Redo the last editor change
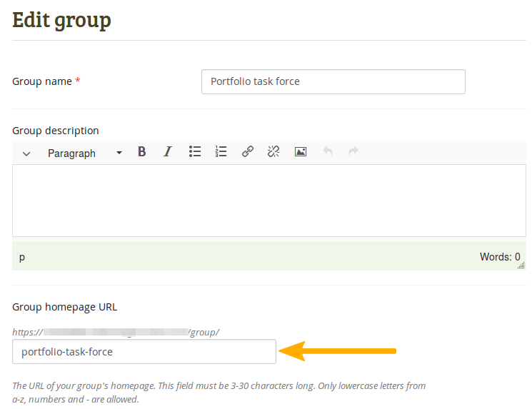The image size is (532, 409). (x=353, y=152)
